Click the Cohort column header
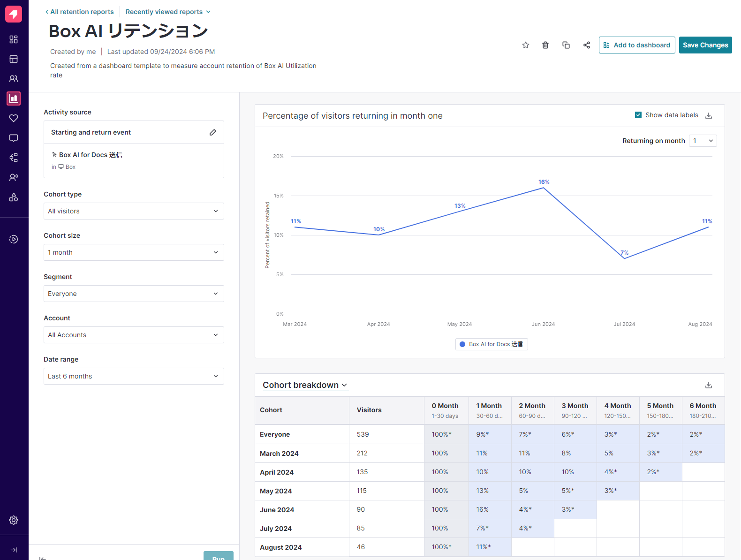The height and width of the screenshot is (560, 741). [302, 410]
